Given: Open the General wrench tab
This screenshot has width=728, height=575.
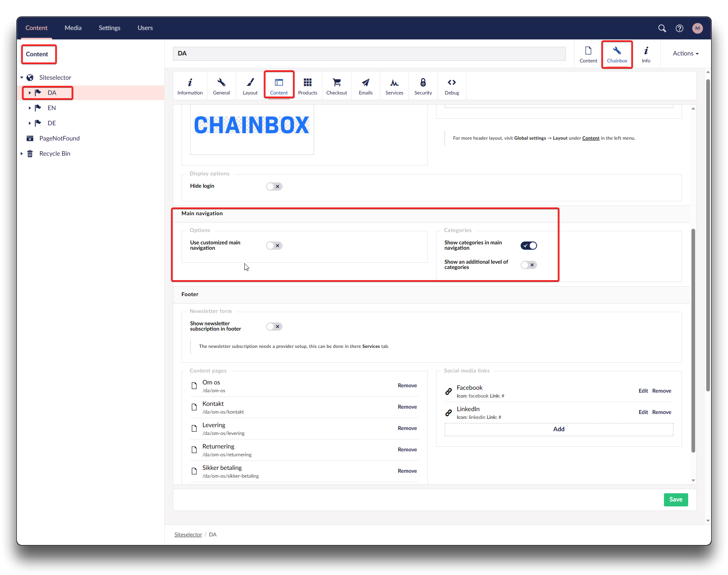Looking at the screenshot, I should 221,86.
